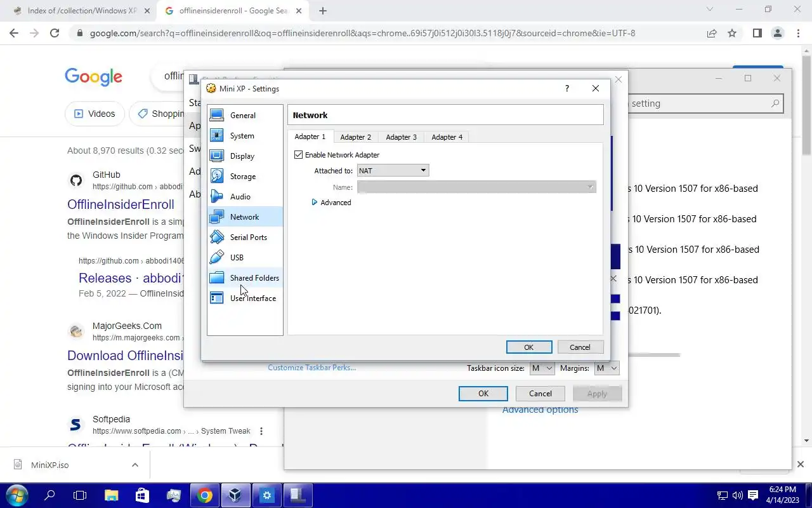
Task: Reload the Chrome page
Action: click(x=55, y=33)
